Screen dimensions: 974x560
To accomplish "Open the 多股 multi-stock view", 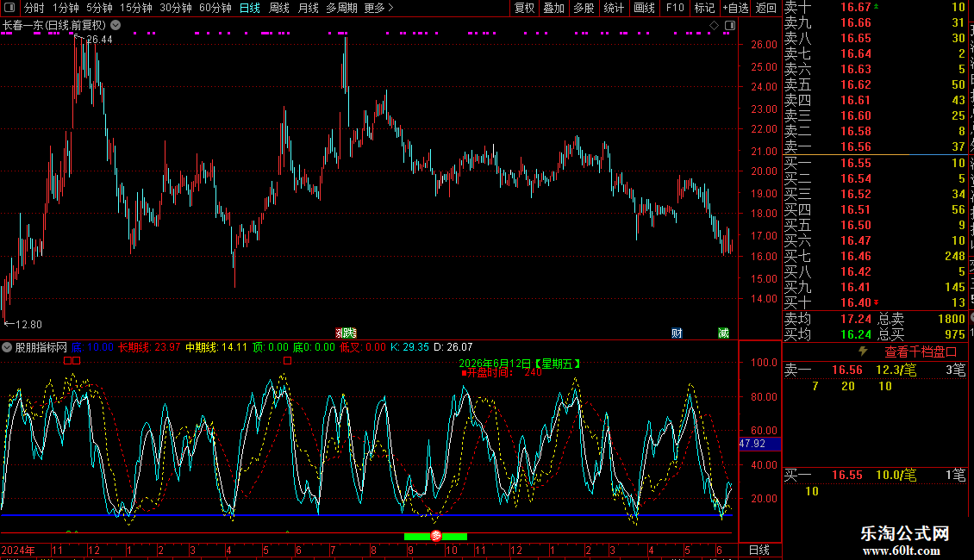I will point(584,8).
